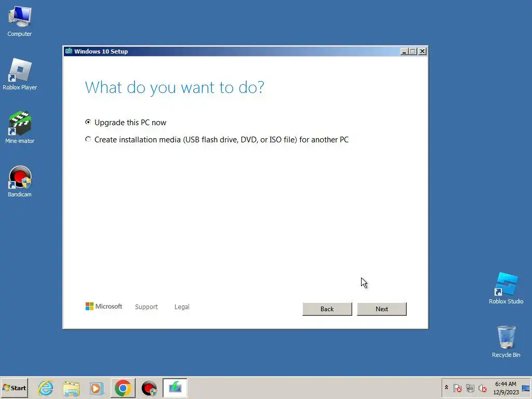Click the Microsoft logo in Setup
The height and width of the screenshot is (399, 532).
(x=103, y=307)
